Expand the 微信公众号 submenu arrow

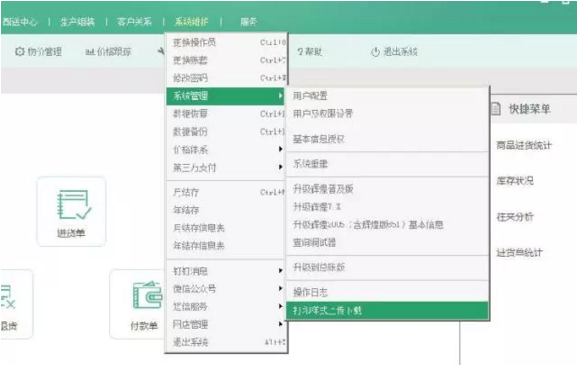[280, 288]
